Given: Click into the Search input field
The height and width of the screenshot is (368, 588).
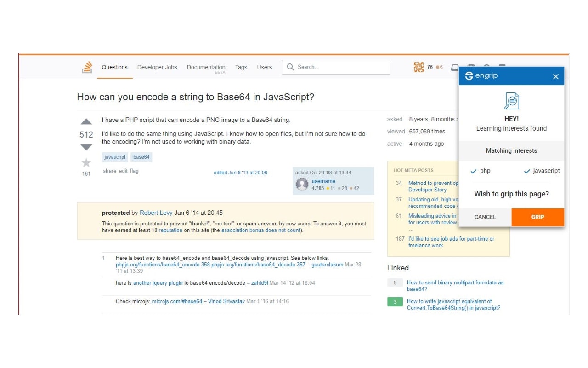Looking at the screenshot, I should click(336, 67).
